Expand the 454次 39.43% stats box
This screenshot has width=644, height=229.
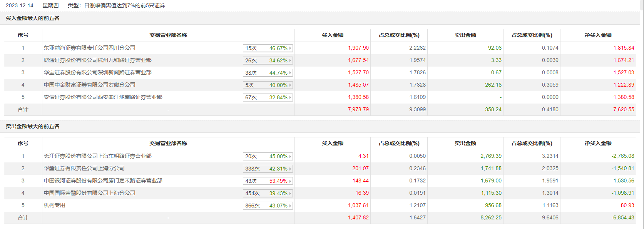(x=268, y=193)
